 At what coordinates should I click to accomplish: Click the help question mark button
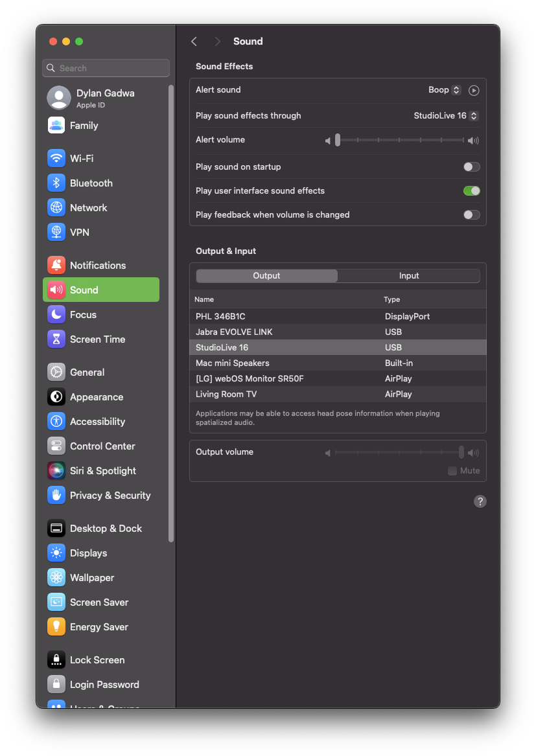point(480,501)
